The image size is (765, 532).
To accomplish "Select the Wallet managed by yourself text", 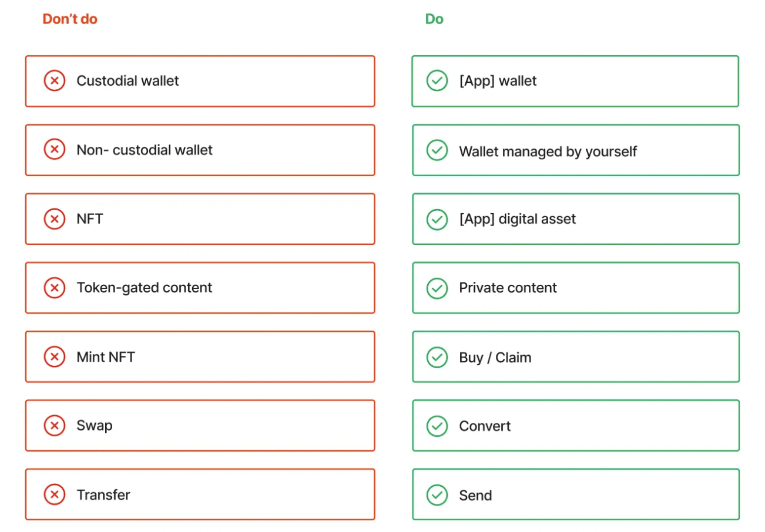I will [x=548, y=151].
